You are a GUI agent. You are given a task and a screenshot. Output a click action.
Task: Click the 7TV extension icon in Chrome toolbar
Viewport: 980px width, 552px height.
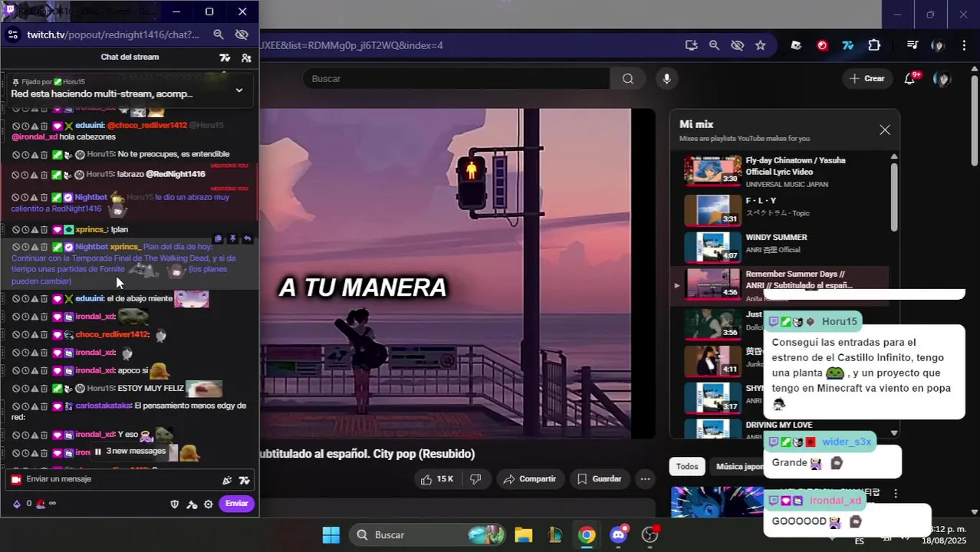click(x=848, y=45)
